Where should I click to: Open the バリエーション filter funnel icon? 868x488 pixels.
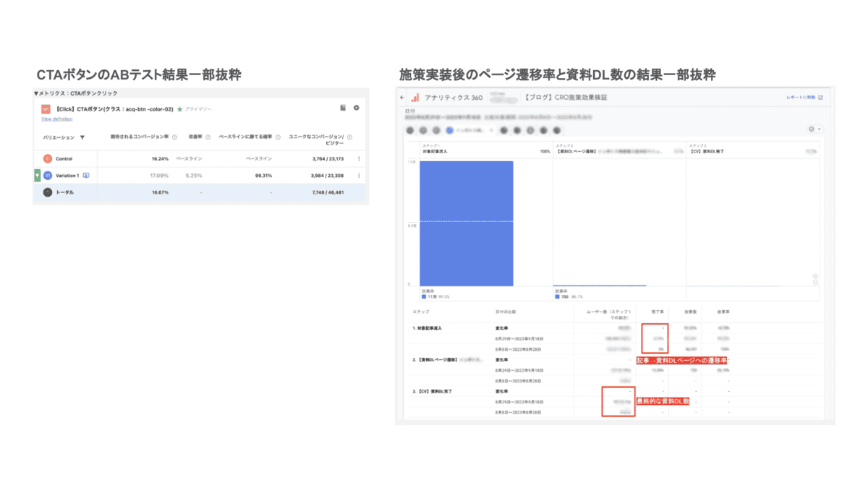click(82, 137)
